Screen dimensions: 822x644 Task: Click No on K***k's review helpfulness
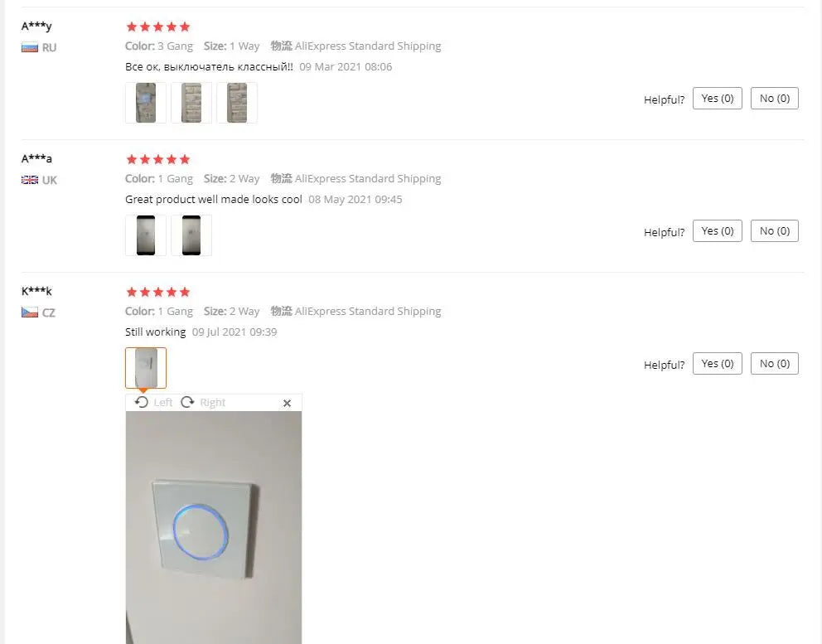(773, 363)
